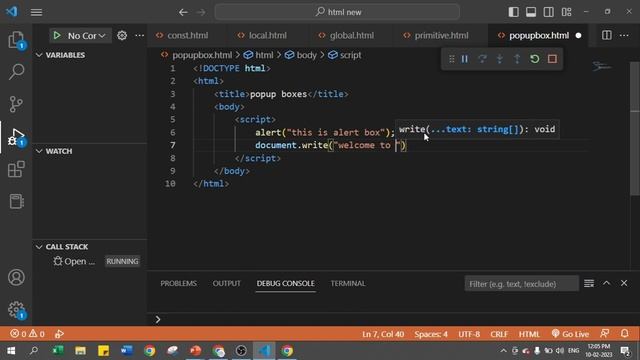
Task: Start debugging with the green play button
Action: pyautogui.click(x=57, y=36)
